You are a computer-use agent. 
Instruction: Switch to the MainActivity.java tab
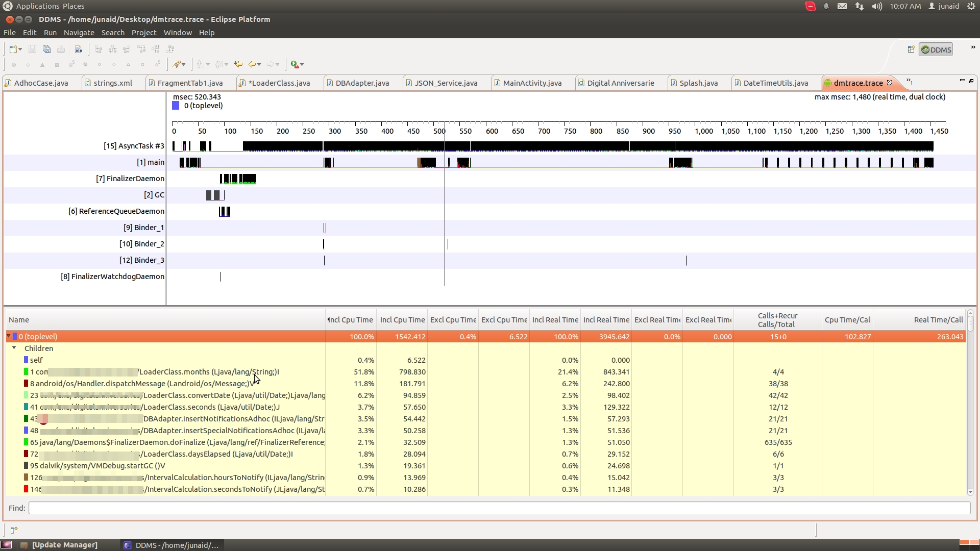pos(532,83)
